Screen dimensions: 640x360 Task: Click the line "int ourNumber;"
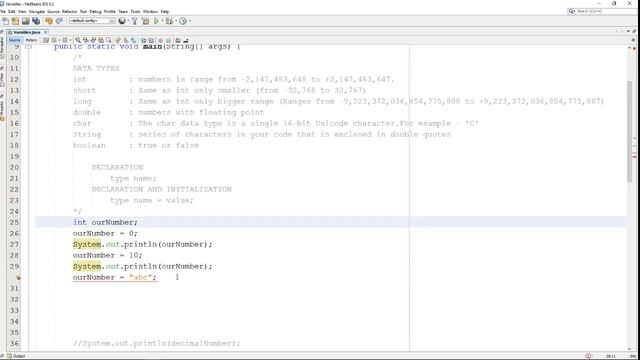tap(105, 222)
